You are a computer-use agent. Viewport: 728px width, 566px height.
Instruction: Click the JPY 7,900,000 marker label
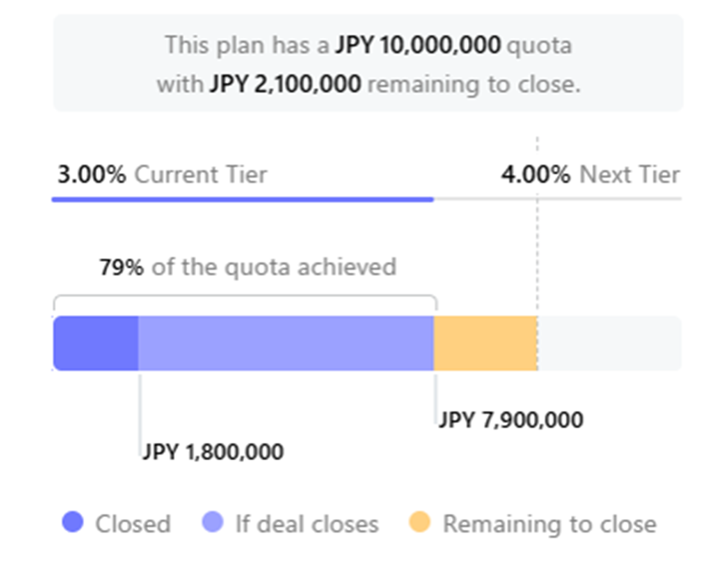(x=511, y=420)
